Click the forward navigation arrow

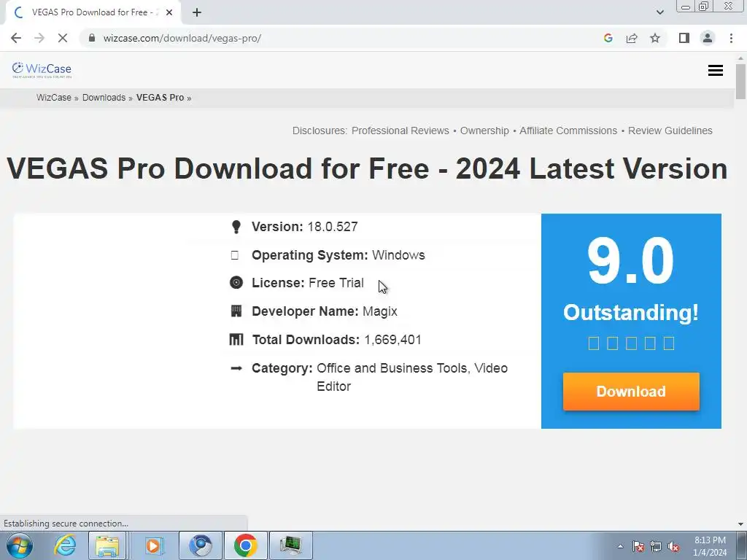[x=39, y=38]
